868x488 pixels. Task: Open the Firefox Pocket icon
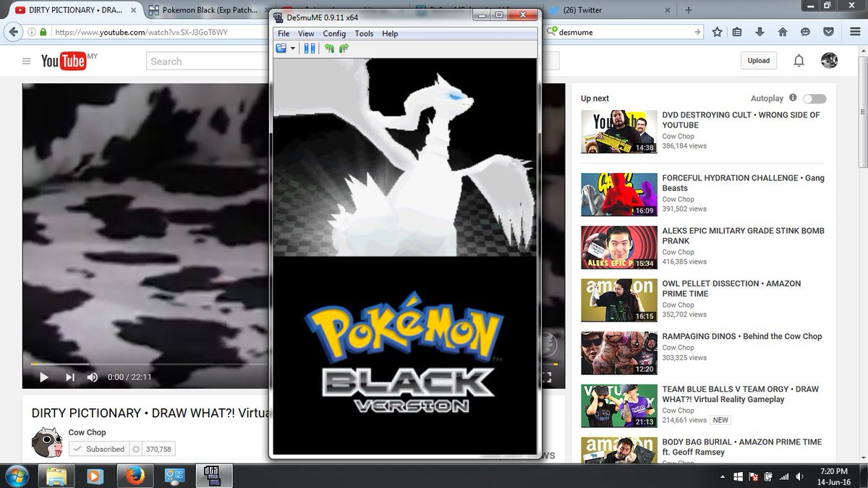(x=829, y=32)
